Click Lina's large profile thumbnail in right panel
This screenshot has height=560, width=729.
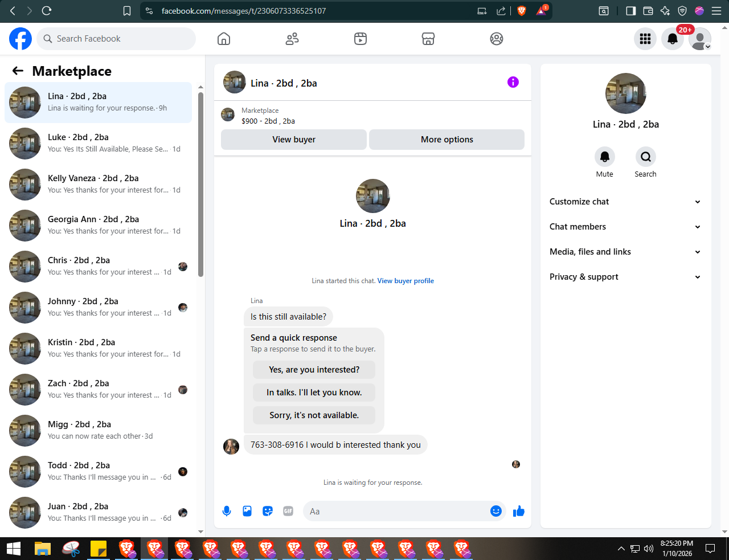(x=626, y=93)
